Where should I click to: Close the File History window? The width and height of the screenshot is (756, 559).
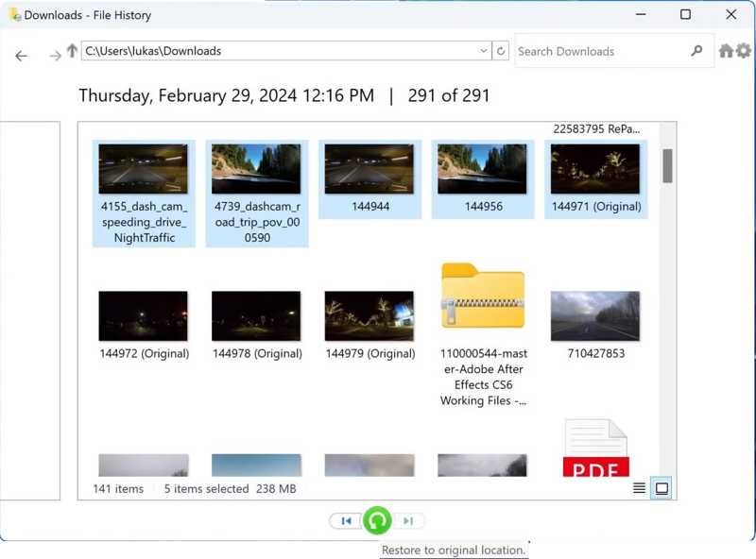pos(730,14)
